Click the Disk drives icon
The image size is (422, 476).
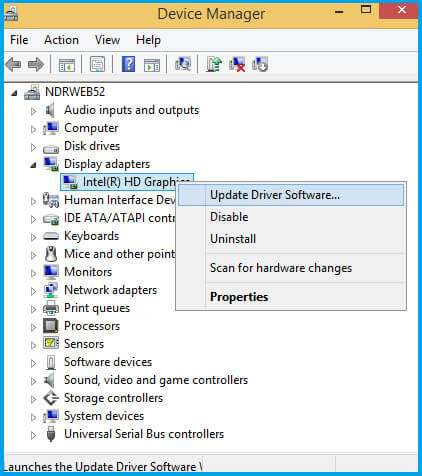pos(51,148)
